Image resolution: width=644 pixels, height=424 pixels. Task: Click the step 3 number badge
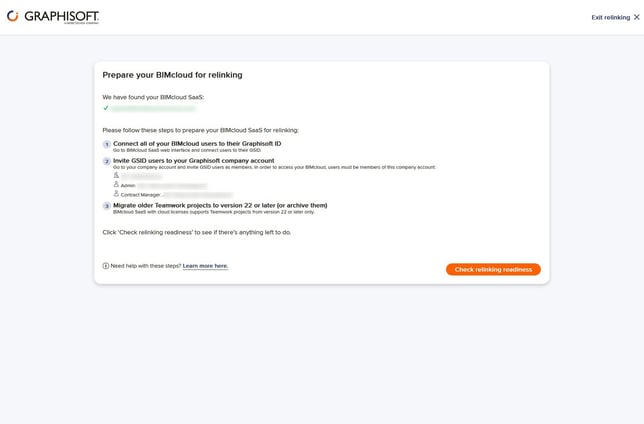click(107, 206)
